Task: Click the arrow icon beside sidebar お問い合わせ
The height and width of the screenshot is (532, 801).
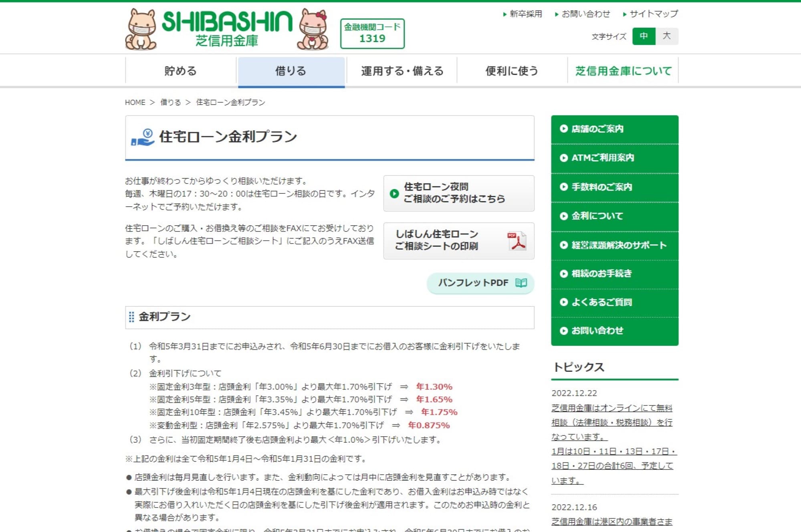Action: [564, 331]
